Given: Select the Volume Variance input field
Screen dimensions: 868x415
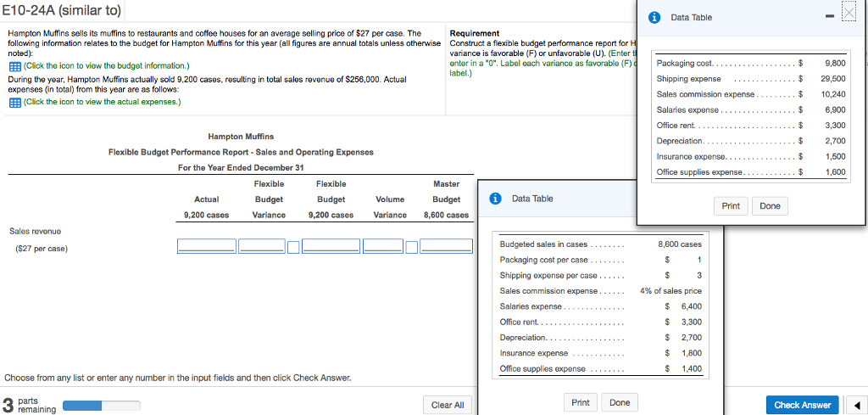Looking at the screenshot, I should click(383, 247).
